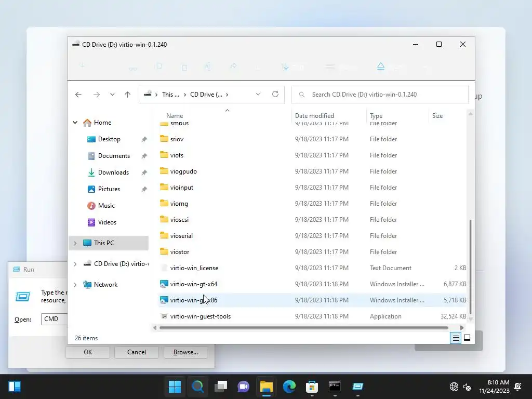Open Videos in navigation pane
Viewport: 532px width, 399px height.
coord(107,222)
